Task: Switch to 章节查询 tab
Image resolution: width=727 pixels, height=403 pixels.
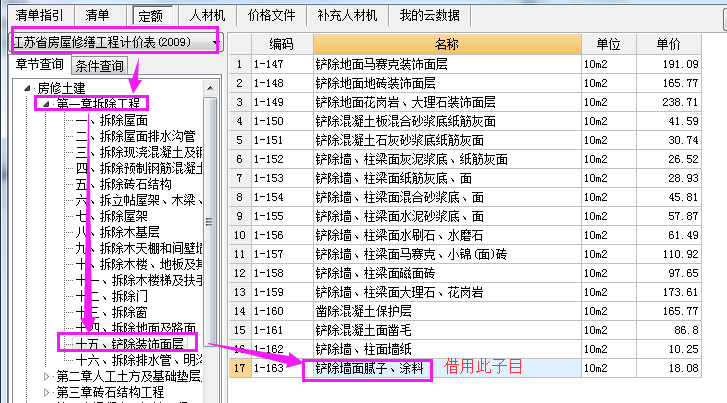Action: [40, 64]
